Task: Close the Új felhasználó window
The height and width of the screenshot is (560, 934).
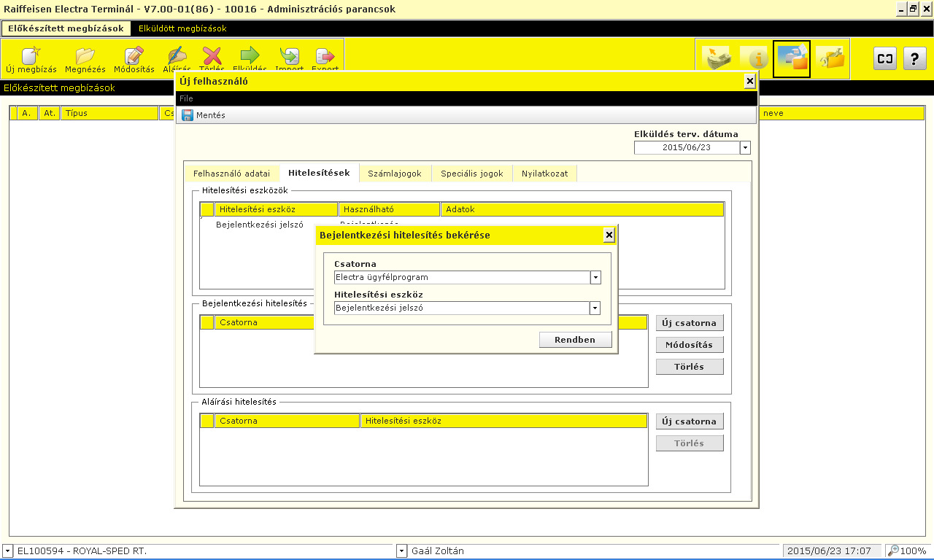Action: [749, 81]
